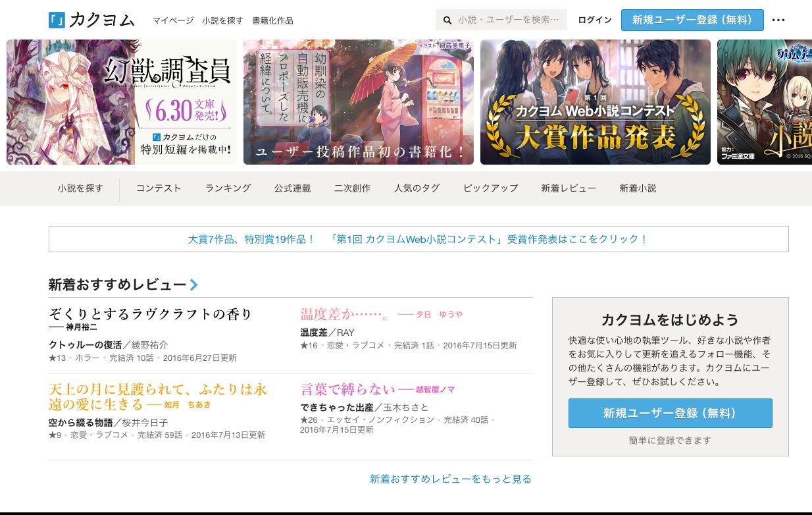Open 新着おすすめレビュー heading link

[x=117, y=285]
